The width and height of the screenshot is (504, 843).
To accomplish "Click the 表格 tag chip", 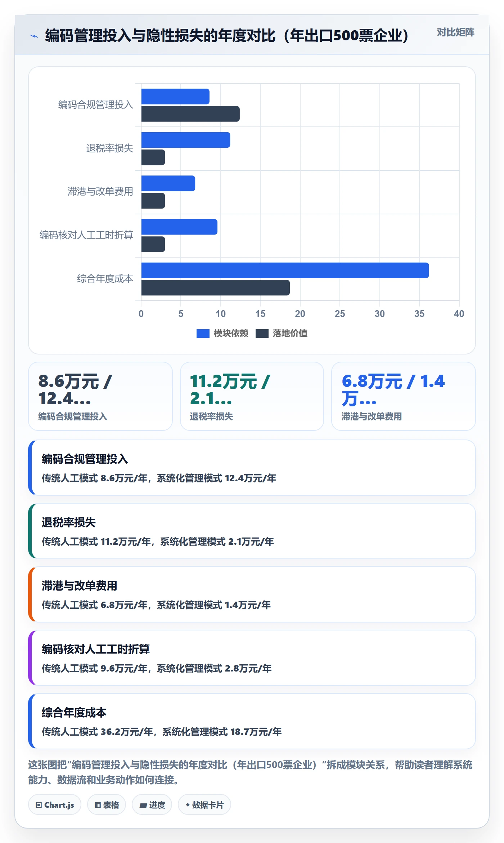I will 107,804.
